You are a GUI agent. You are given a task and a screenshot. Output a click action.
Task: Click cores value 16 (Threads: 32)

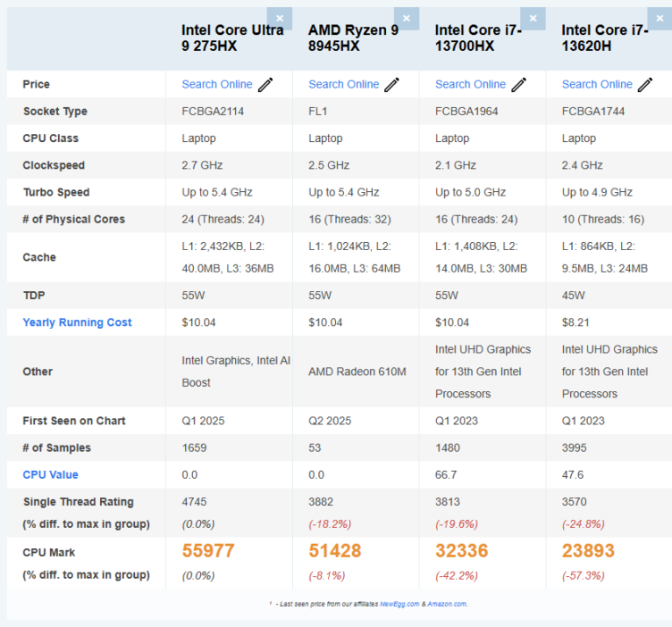(x=349, y=220)
